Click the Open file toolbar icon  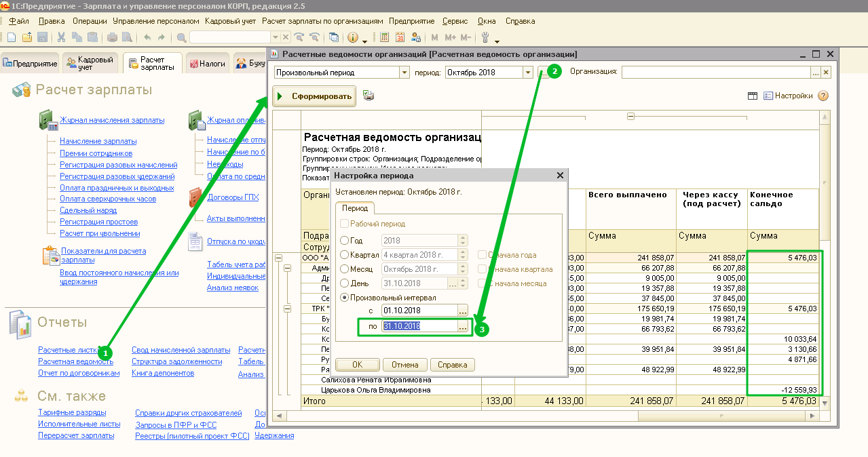[26, 37]
